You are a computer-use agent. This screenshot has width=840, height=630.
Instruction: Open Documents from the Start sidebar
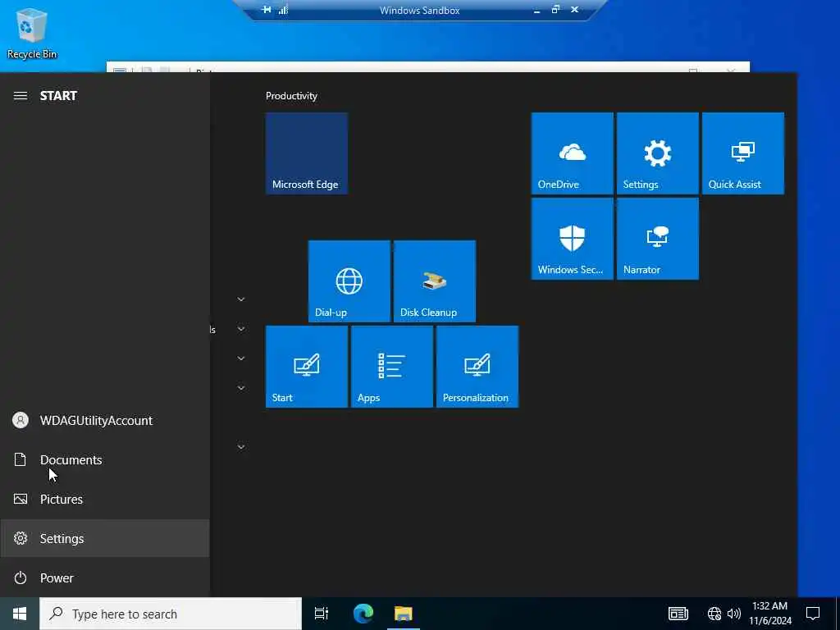[x=104, y=459]
